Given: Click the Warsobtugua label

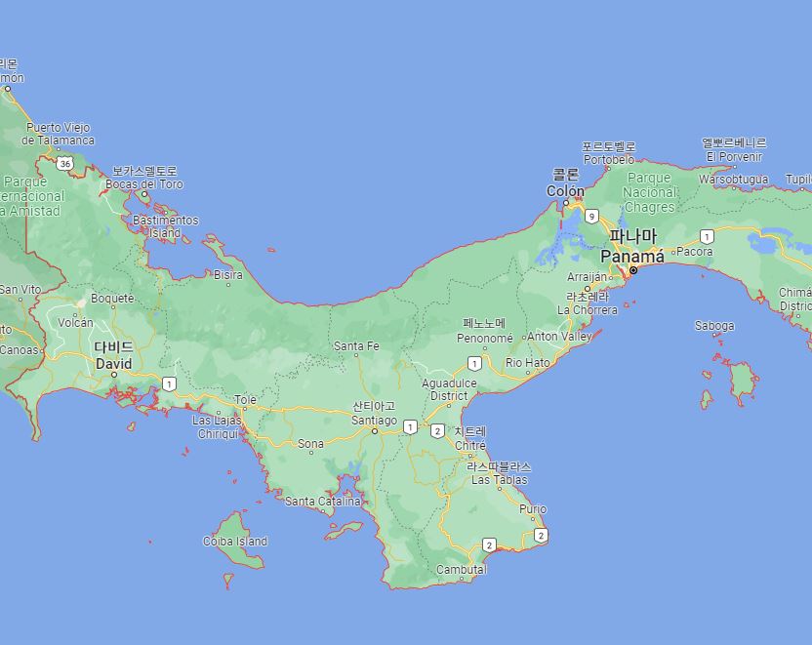Looking at the screenshot, I should pos(733,180).
